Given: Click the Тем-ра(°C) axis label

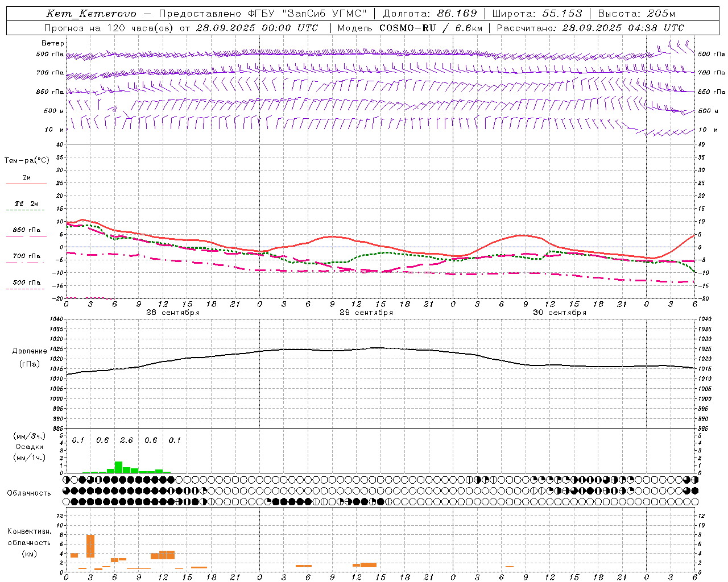Looking at the screenshot, I should (x=27, y=161).
